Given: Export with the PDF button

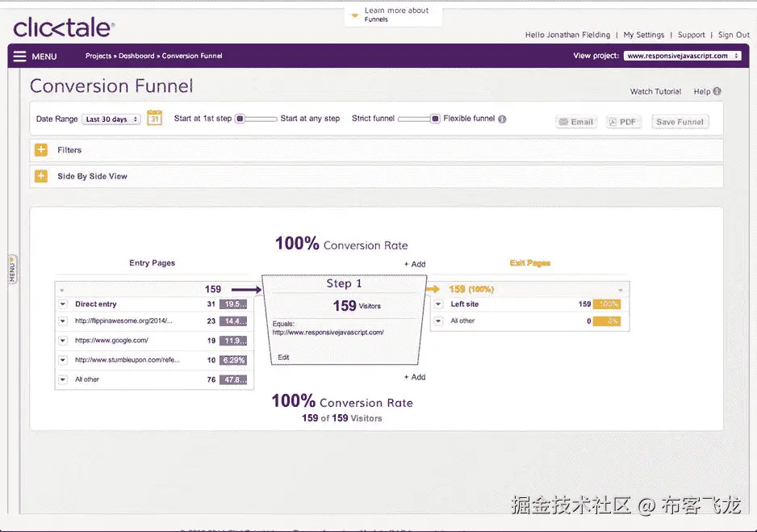Looking at the screenshot, I should 623,122.
